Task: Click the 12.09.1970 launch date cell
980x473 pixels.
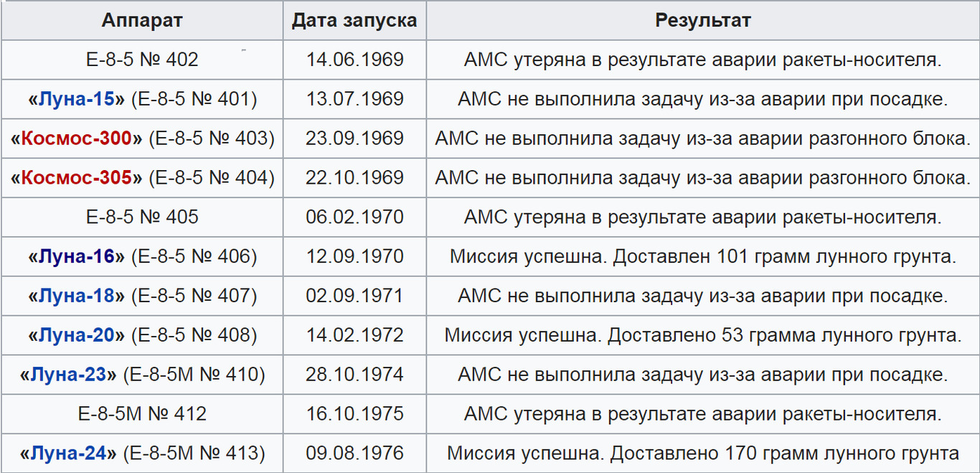Action: pos(354,256)
